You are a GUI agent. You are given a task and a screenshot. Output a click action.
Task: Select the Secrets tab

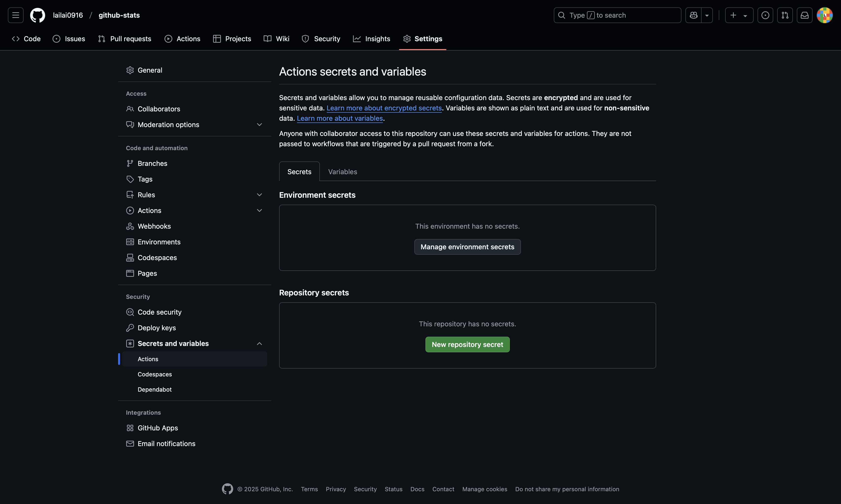(x=299, y=172)
